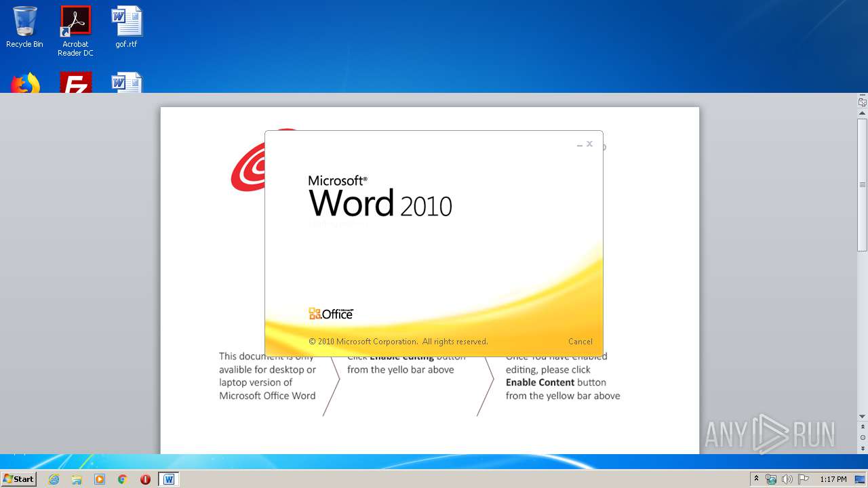Click the Previous Page double-arrow button
The image size is (868, 488).
click(x=863, y=427)
